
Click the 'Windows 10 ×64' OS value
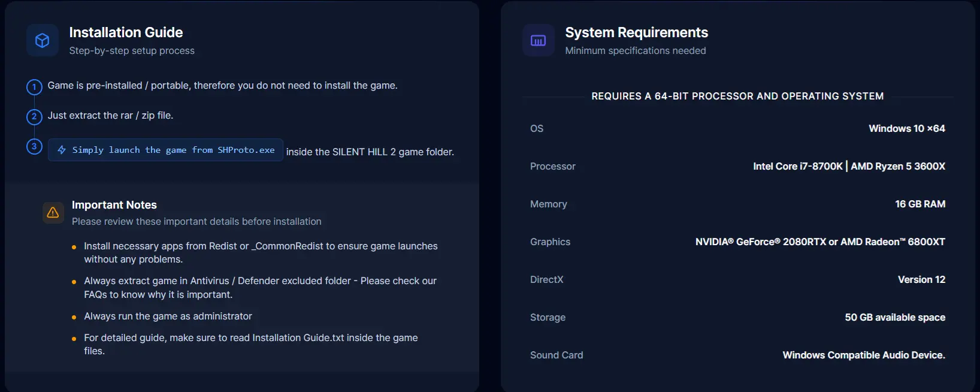[906, 128]
